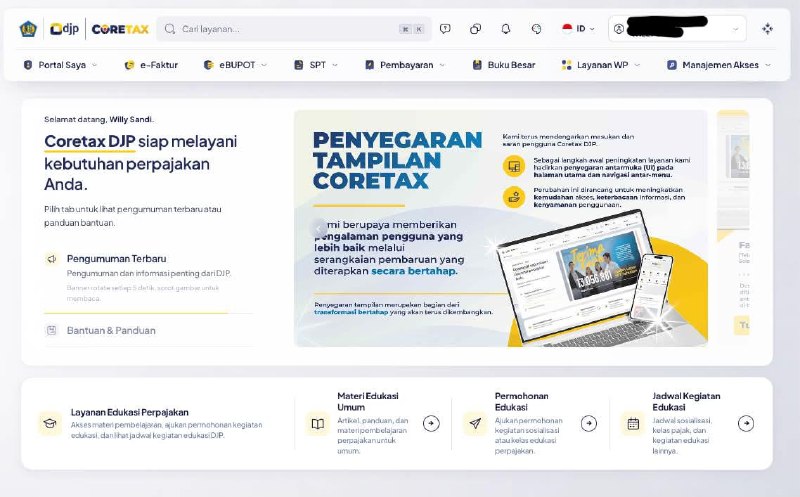Expand the SPT menu chevron
The height and width of the screenshot is (497, 800).
point(335,65)
